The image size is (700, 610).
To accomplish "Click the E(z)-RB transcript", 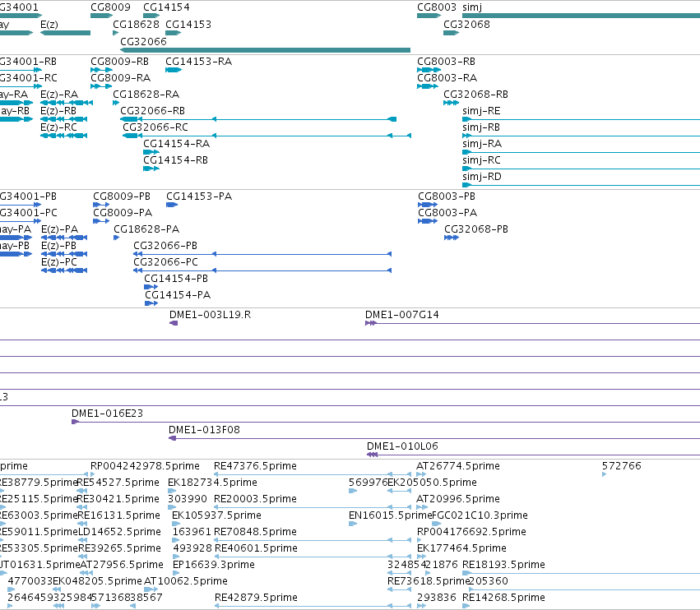I will [64, 119].
